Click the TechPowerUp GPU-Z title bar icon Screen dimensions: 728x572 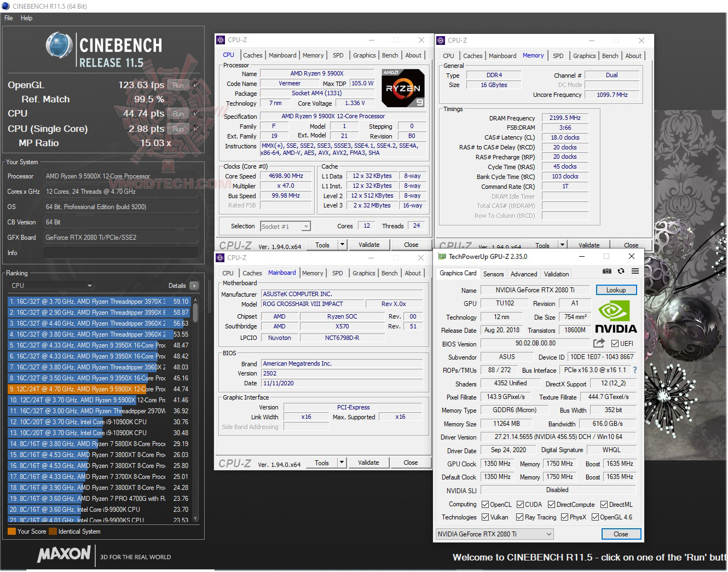click(x=441, y=257)
